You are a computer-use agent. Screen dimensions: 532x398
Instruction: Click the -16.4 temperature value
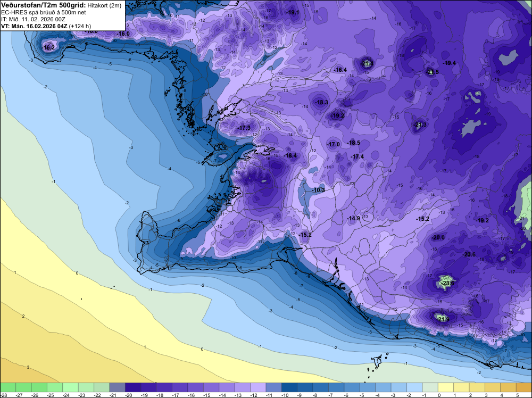click(x=340, y=70)
